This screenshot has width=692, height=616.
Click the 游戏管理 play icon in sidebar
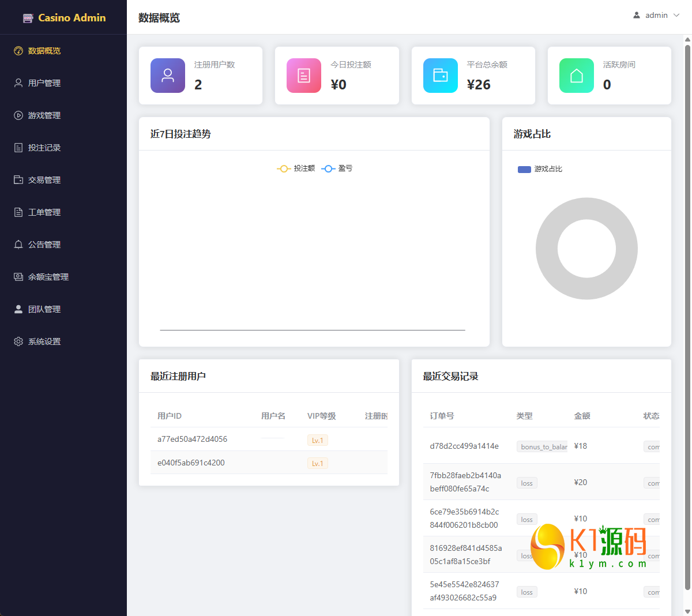coord(18,115)
